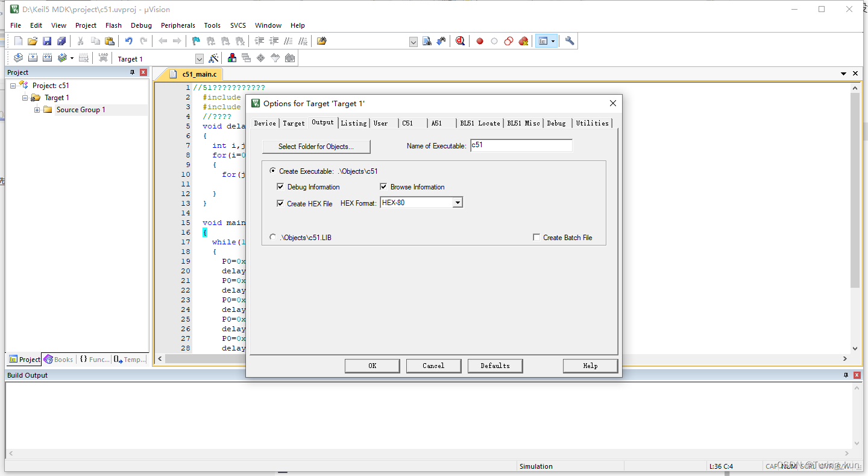Pin the Project panel

(x=133, y=72)
